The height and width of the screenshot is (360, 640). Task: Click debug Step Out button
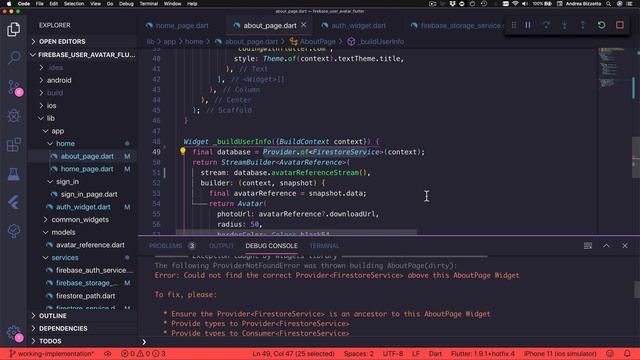coord(583,25)
